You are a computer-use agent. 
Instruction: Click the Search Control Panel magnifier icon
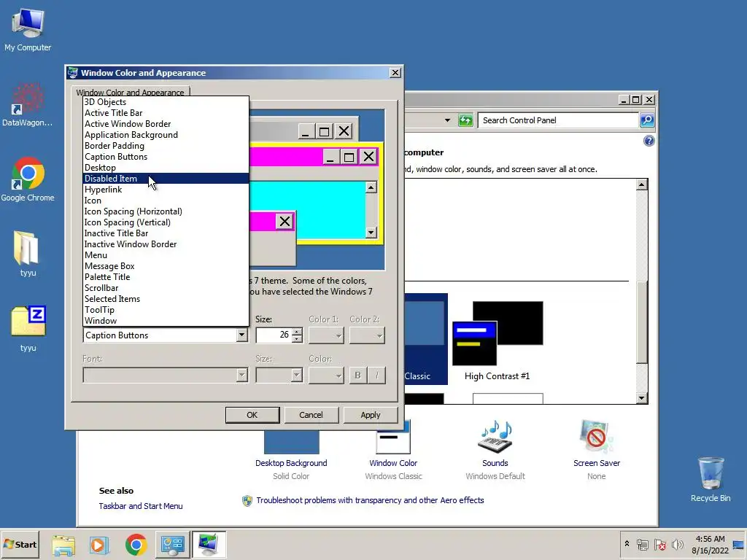tap(646, 120)
